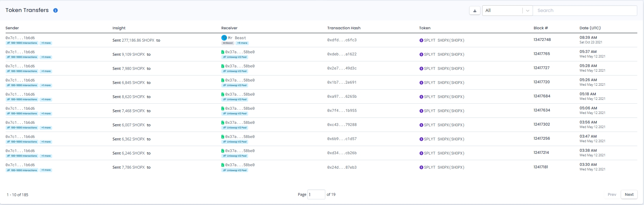Open the All filter dropdown

point(507,11)
